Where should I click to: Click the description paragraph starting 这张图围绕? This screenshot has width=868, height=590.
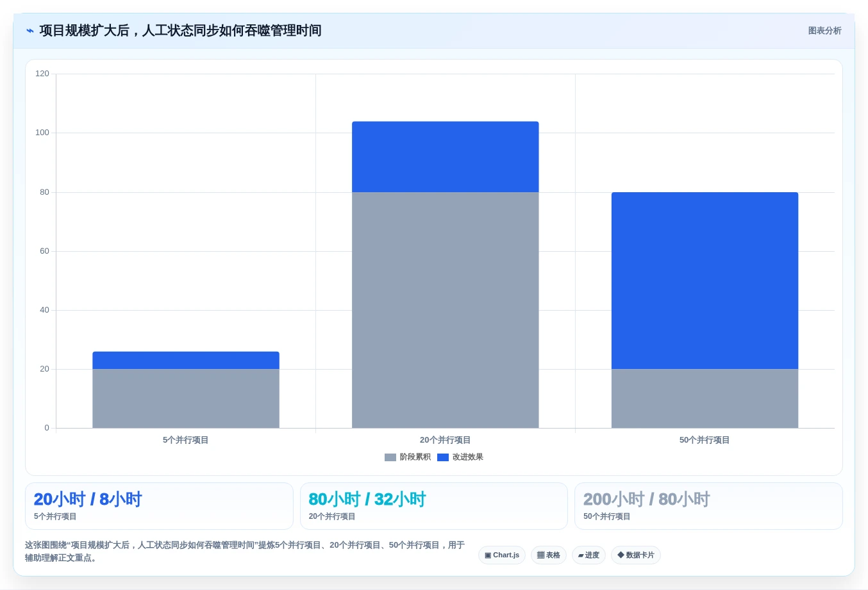click(246, 552)
